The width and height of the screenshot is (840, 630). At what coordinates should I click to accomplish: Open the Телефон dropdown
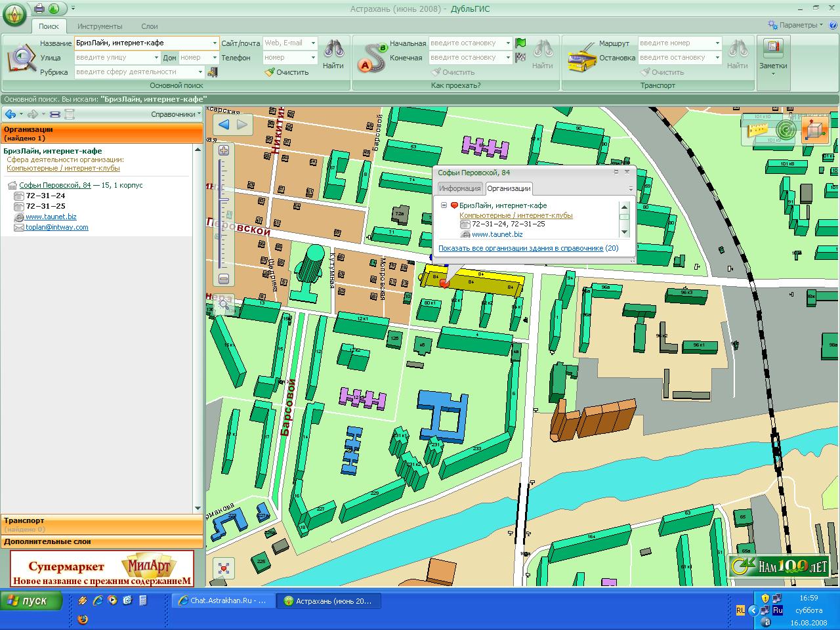coord(313,58)
